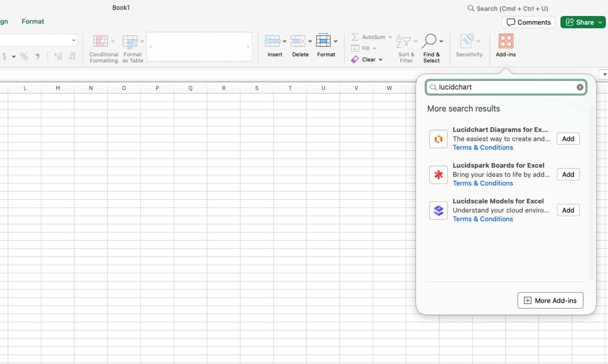This screenshot has height=364, width=608.
Task: Click the Format cells icon
Action: click(x=323, y=41)
